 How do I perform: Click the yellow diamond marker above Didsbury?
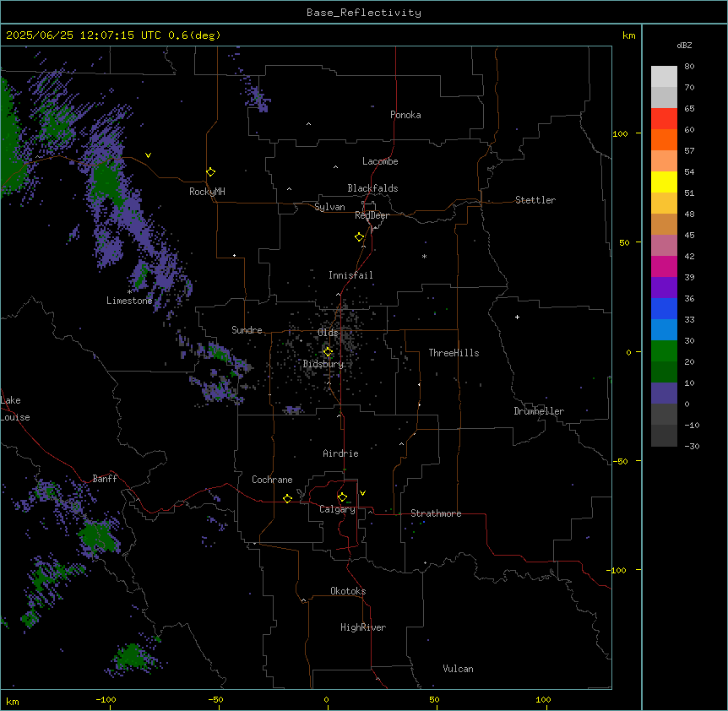click(x=328, y=352)
